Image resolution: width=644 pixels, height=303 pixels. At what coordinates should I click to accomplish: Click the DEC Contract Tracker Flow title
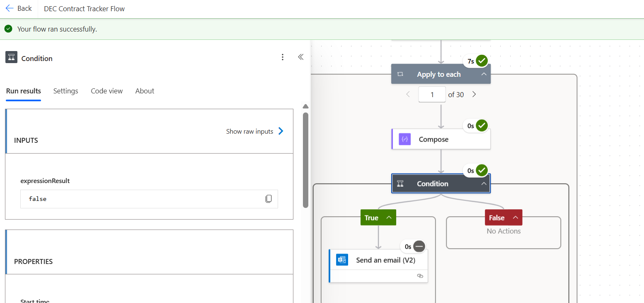(84, 8)
